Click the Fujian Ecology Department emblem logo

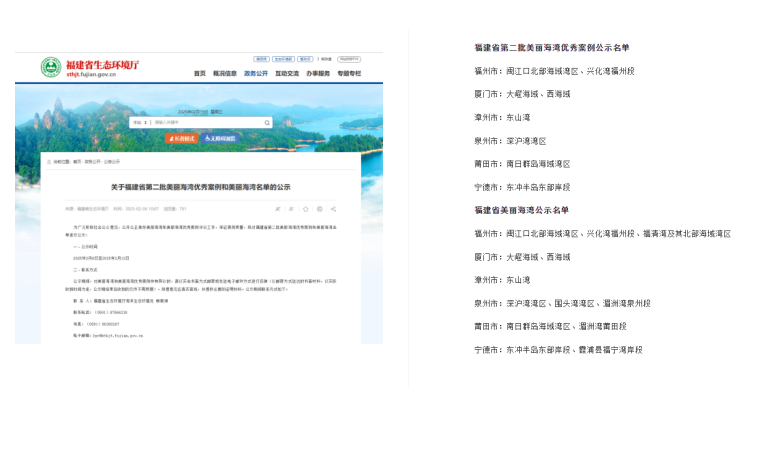(x=50, y=68)
